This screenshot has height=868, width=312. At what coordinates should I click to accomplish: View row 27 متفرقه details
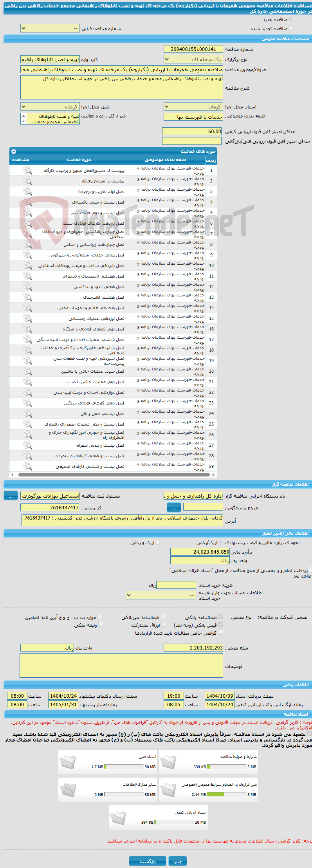27,445
